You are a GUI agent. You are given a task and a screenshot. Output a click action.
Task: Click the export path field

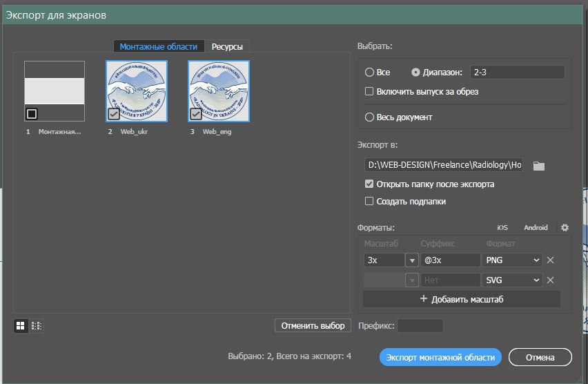point(444,165)
